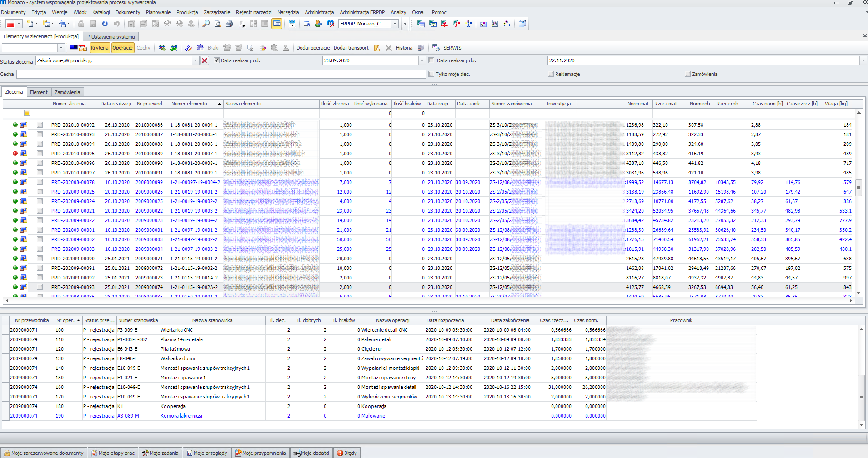Open the ERPDP_Monaco database dropdown
Viewport: 868px width, 458px height.
click(395, 24)
